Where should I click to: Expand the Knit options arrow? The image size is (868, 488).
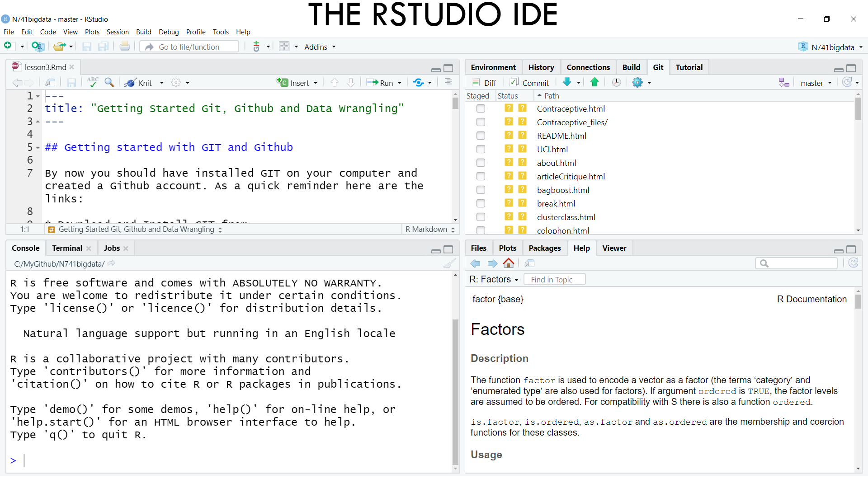pyautogui.click(x=162, y=83)
